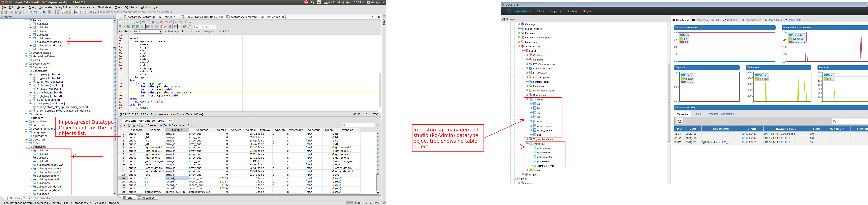This screenshot has height=205, width=868.
Task: Click the results grid vertical scrollbar
Action: pyautogui.click(x=378, y=163)
